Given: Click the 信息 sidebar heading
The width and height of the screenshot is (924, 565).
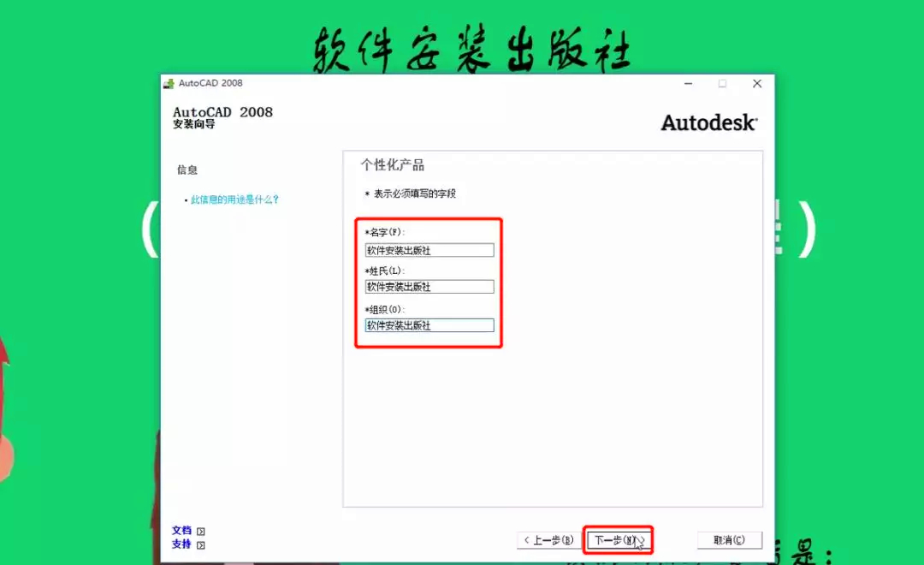Looking at the screenshot, I should (x=187, y=169).
